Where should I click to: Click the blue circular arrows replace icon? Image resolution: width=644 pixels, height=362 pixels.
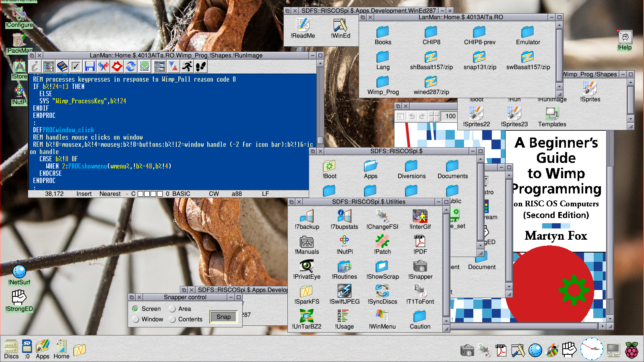point(131,66)
